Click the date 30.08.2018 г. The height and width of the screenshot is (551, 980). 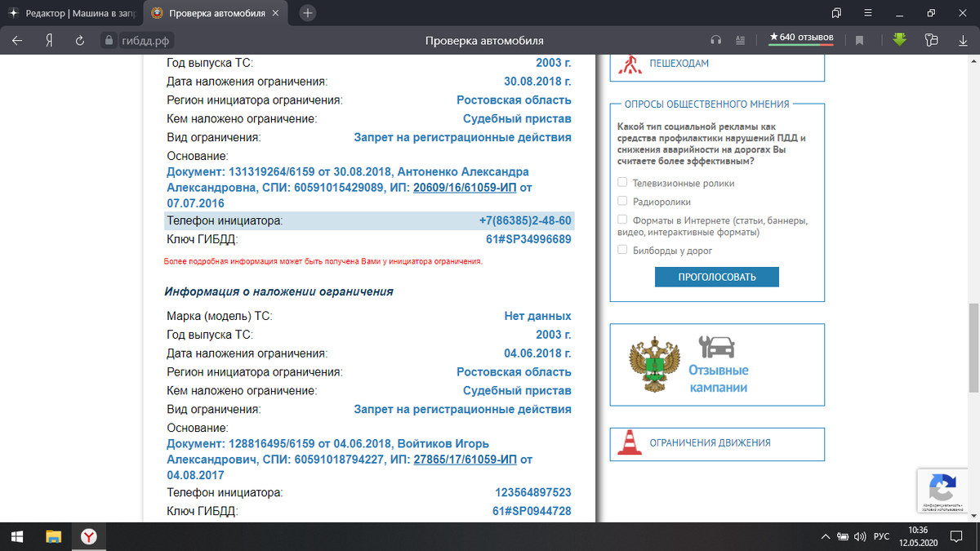(x=537, y=82)
